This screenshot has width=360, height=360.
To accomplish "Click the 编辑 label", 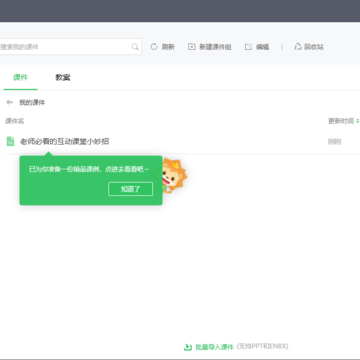I will coord(262,47).
